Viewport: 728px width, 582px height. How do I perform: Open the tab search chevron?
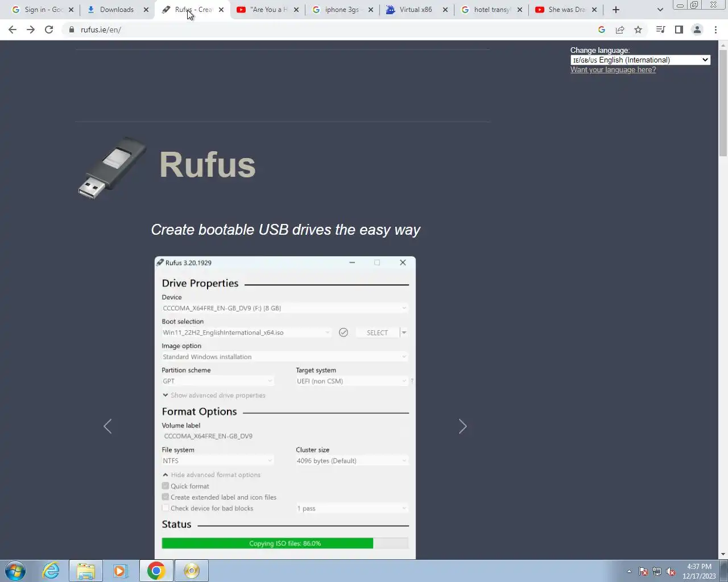coord(660,10)
